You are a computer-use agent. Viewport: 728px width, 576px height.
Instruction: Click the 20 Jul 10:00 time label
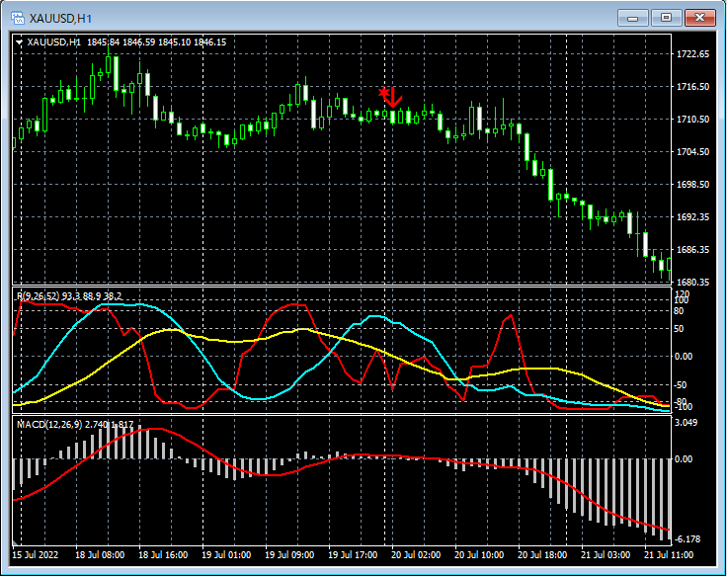tap(479, 555)
